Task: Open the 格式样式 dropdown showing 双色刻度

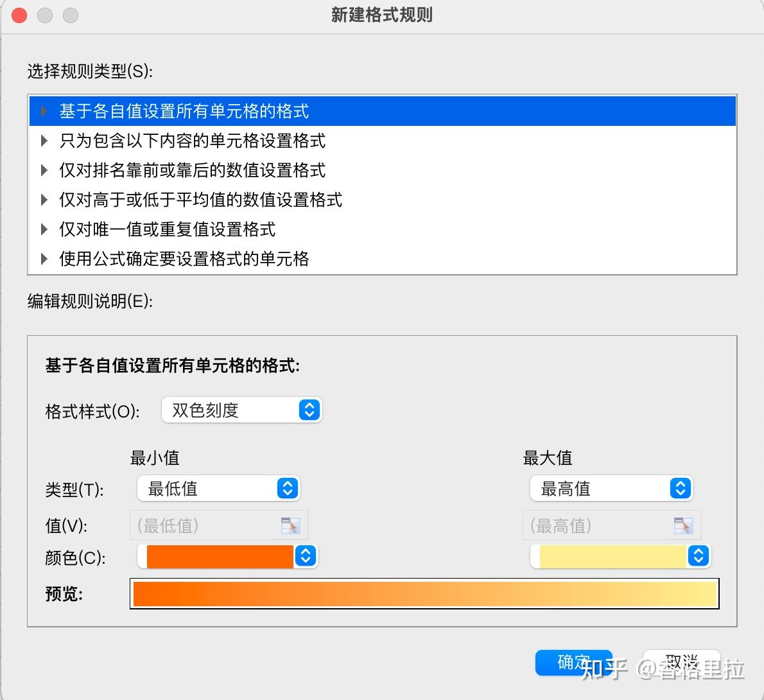Action: click(x=241, y=410)
